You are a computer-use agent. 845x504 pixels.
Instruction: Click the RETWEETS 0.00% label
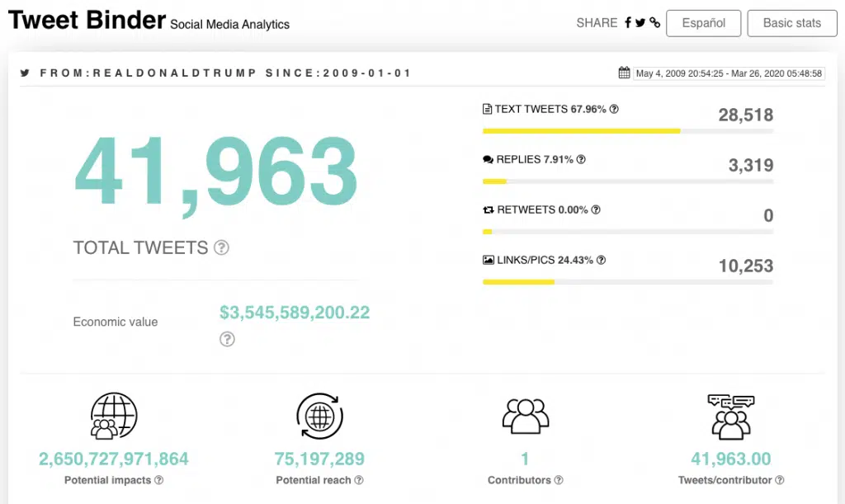coord(542,210)
